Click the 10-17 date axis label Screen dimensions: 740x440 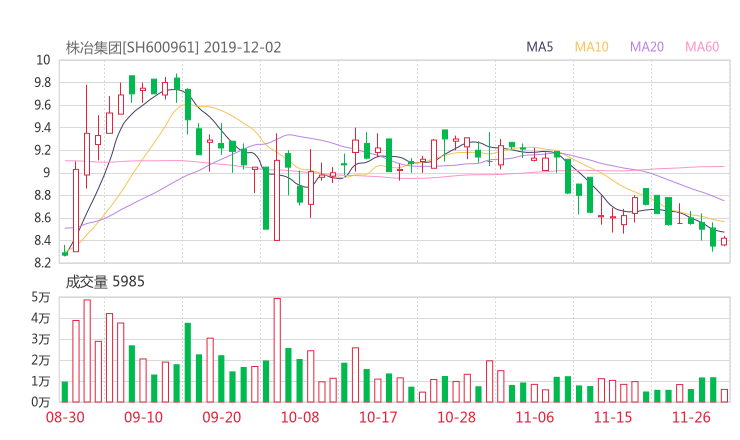click(x=378, y=417)
